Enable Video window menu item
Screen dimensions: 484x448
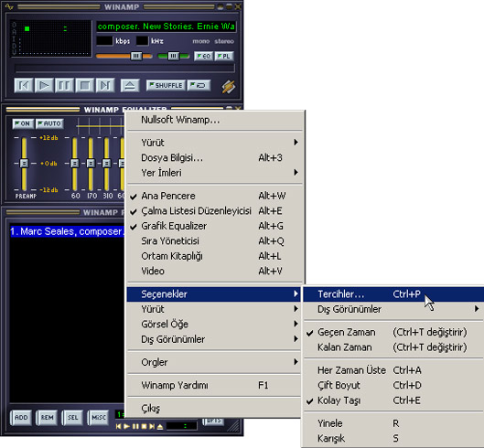click(x=214, y=271)
